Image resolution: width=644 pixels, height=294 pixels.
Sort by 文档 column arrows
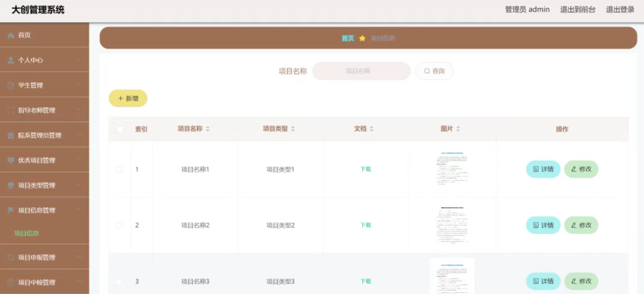371,129
